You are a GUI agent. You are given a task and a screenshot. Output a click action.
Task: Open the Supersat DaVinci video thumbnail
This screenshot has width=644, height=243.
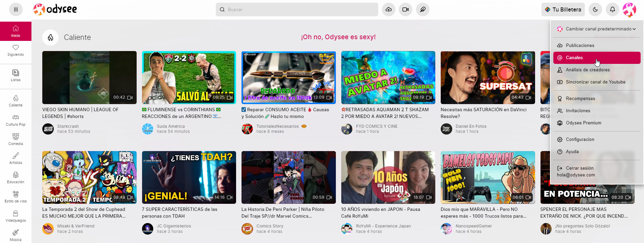pos(488,77)
